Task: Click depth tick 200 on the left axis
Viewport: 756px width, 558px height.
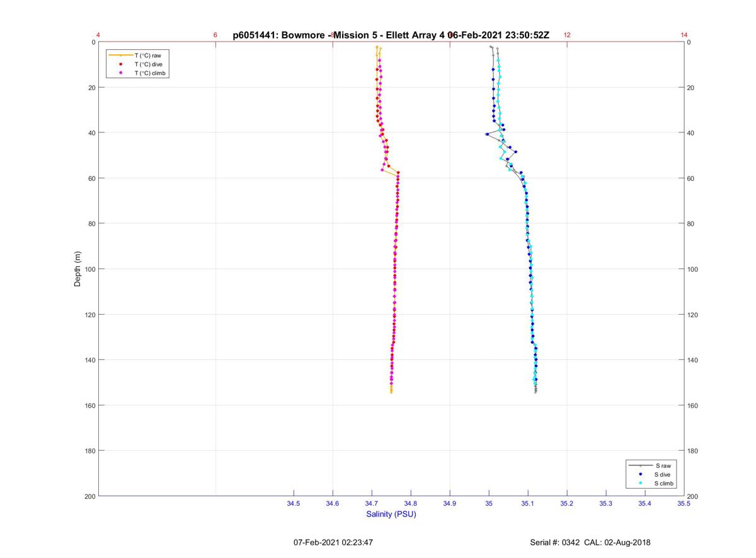Action: pyautogui.click(x=89, y=496)
